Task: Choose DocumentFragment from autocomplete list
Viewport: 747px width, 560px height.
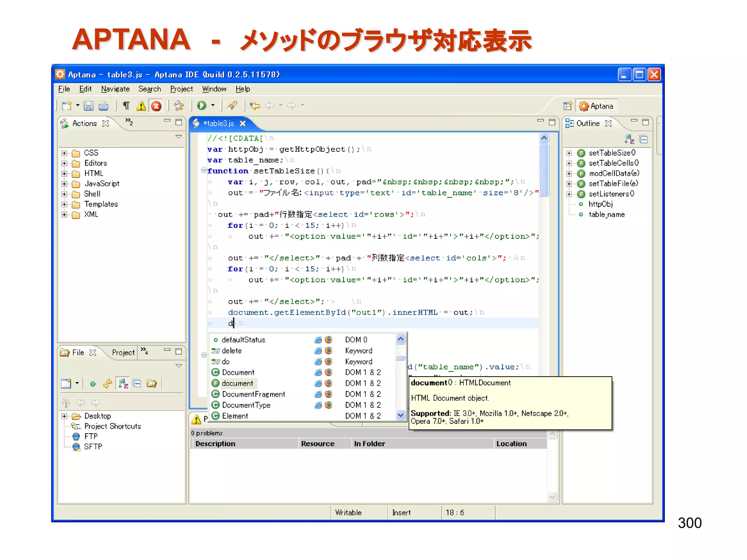Action: tap(253, 394)
